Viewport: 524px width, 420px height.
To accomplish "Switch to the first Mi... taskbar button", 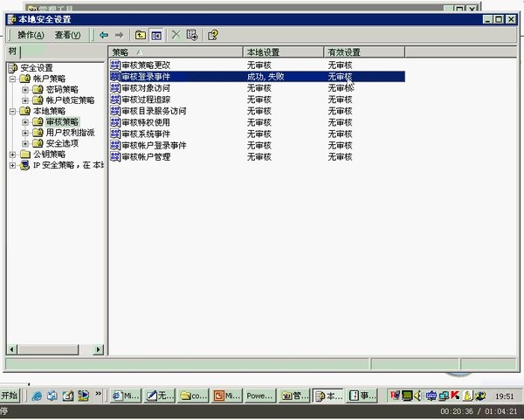I will tap(126, 396).
